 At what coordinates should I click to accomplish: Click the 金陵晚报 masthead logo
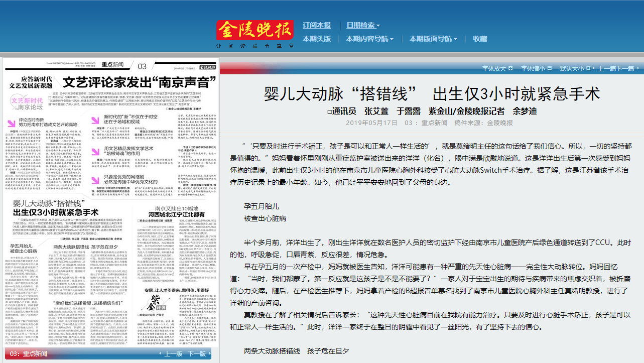click(x=254, y=29)
